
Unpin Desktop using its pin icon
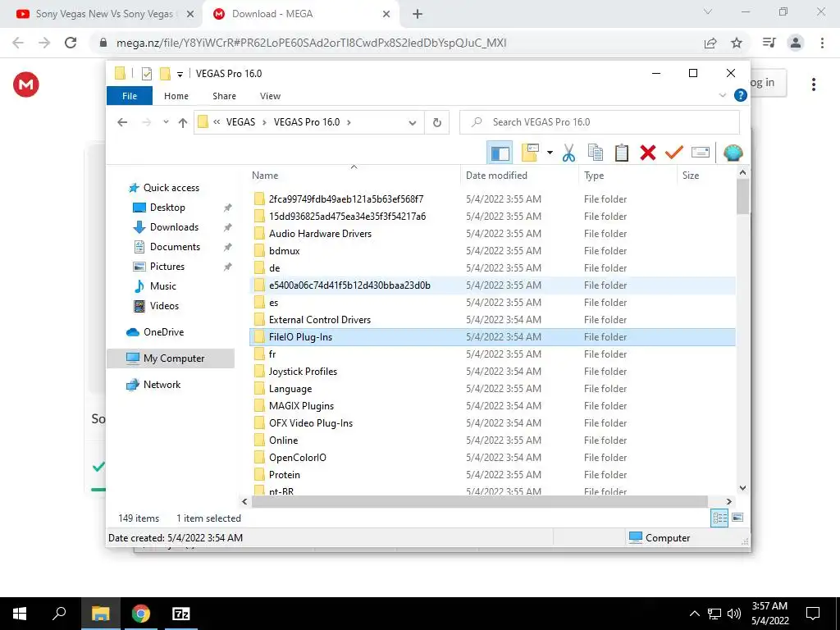pyautogui.click(x=228, y=208)
